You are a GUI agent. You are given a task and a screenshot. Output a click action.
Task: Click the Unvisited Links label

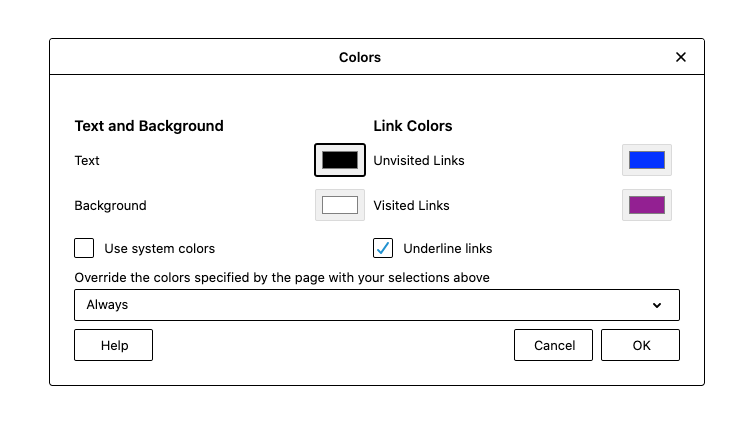418,160
